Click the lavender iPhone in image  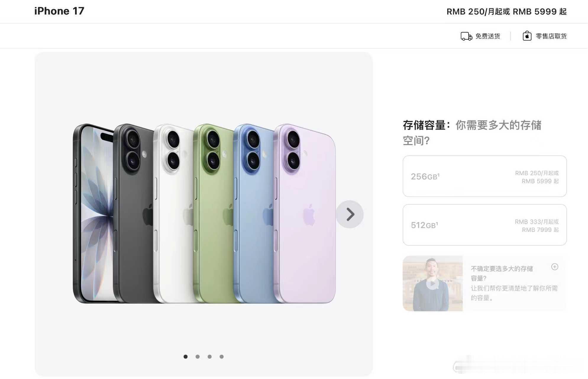click(x=305, y=213)
